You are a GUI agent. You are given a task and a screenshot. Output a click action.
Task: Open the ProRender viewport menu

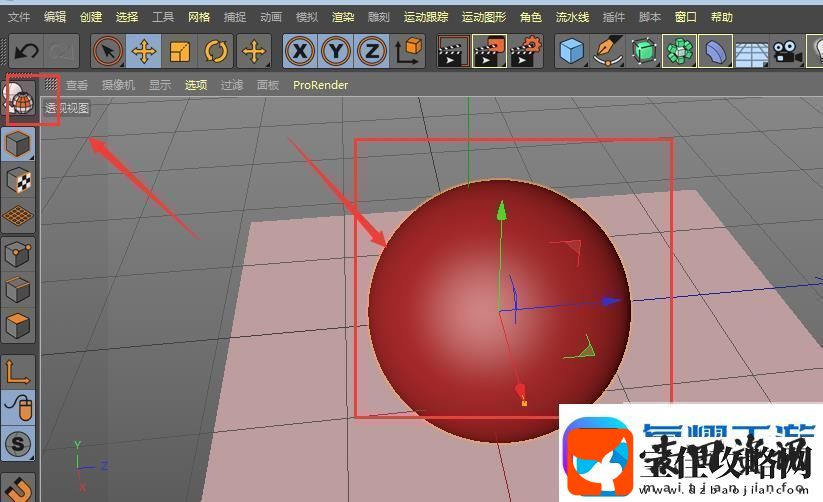pos(320,85)
